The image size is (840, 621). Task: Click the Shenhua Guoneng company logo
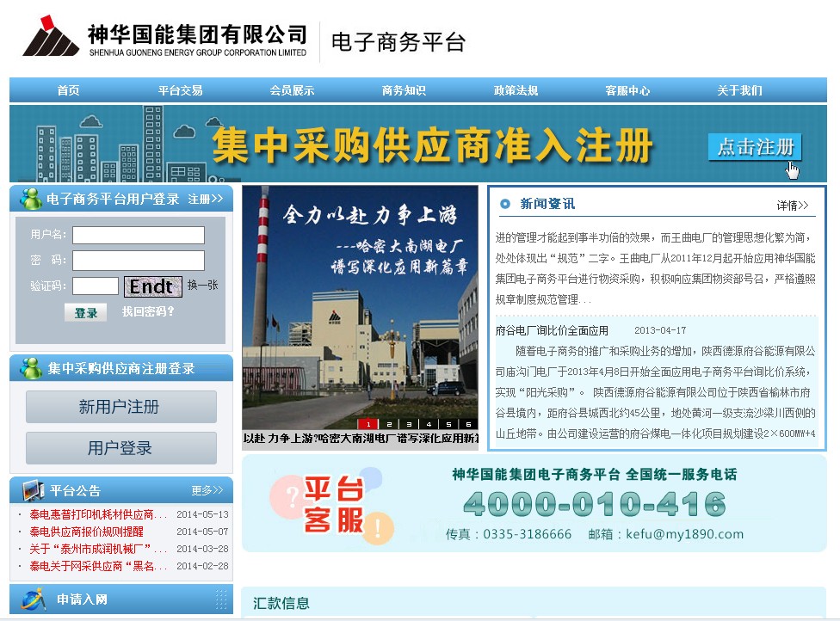click(x=164, y=36)
